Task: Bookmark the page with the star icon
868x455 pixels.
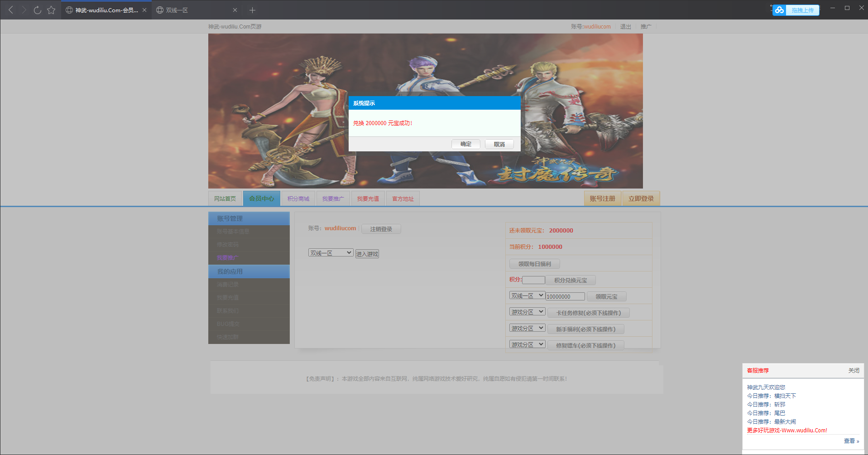Action: [51, 10]
